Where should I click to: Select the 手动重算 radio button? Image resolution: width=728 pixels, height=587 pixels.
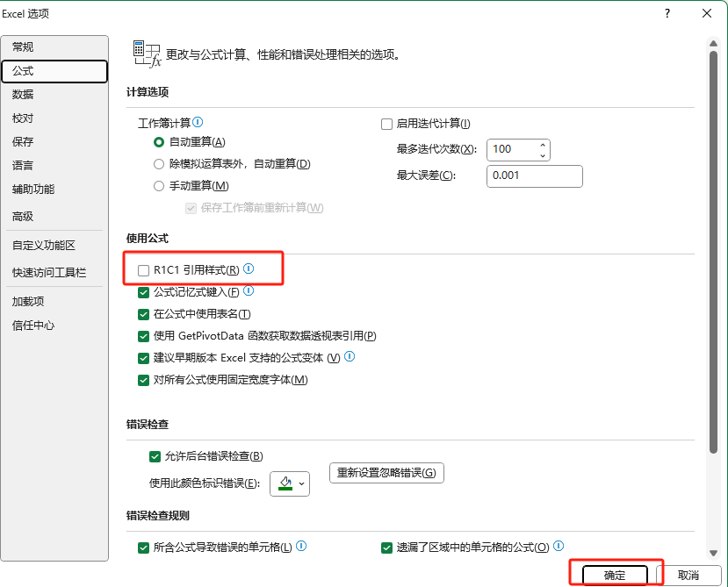[159, 186]
